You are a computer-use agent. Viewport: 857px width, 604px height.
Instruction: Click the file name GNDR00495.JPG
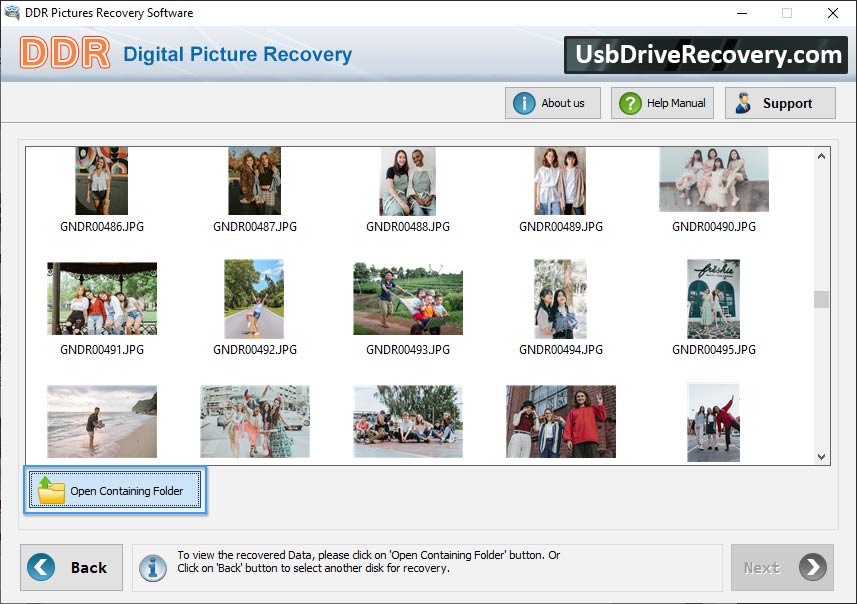pos(714,350)
